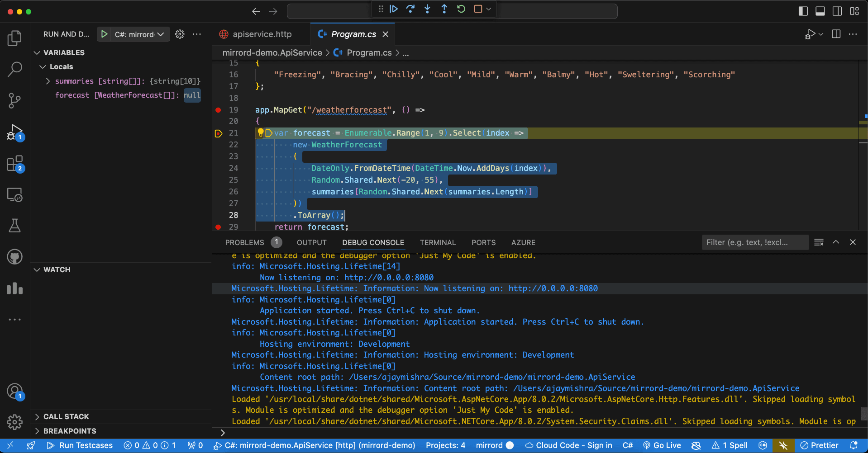The width and height of the screenshot is (868, 453).
Task: Customize the editor layout
Action: [854, 11]
